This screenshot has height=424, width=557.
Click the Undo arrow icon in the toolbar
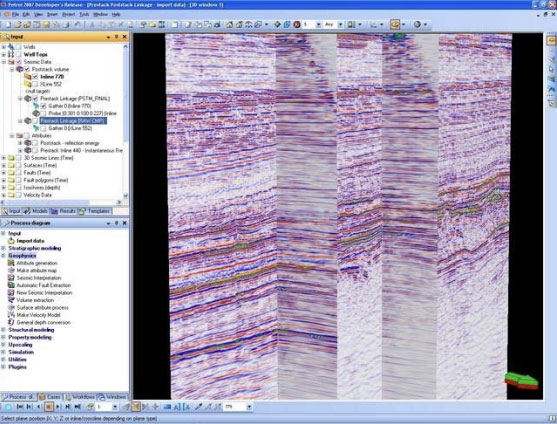click(77, 25)
